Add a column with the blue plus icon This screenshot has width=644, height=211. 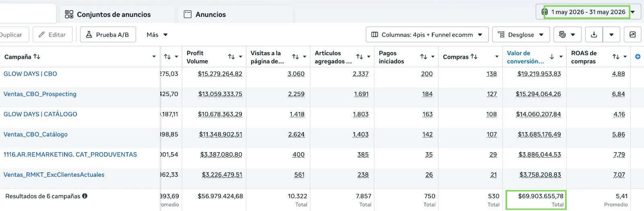[638, 57]
